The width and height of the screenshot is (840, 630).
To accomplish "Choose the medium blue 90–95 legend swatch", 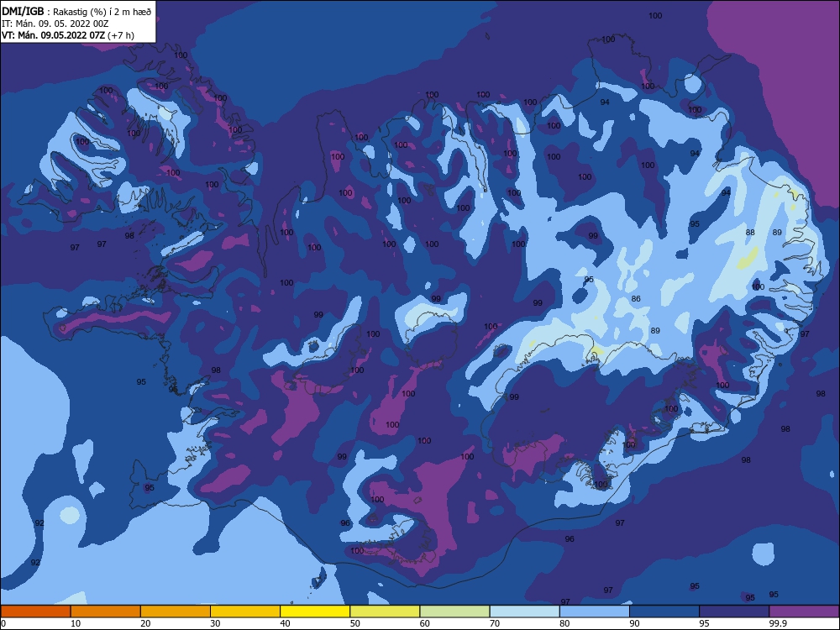I will pos(664,612).
